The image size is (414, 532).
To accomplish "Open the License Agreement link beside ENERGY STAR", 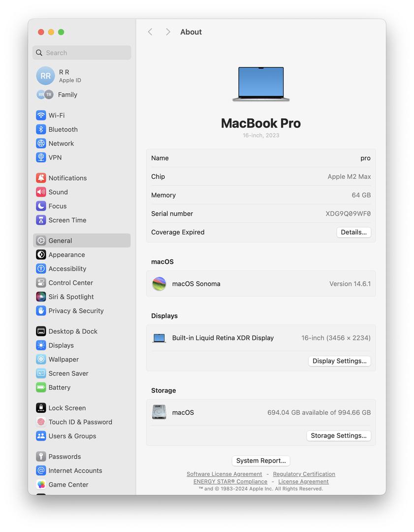I will 303,481.
